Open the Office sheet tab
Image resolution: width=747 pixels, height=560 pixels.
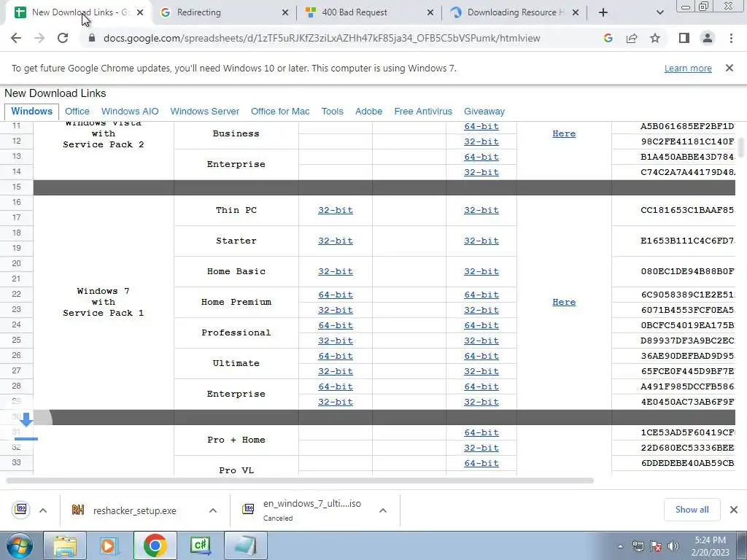click(77, 112)
